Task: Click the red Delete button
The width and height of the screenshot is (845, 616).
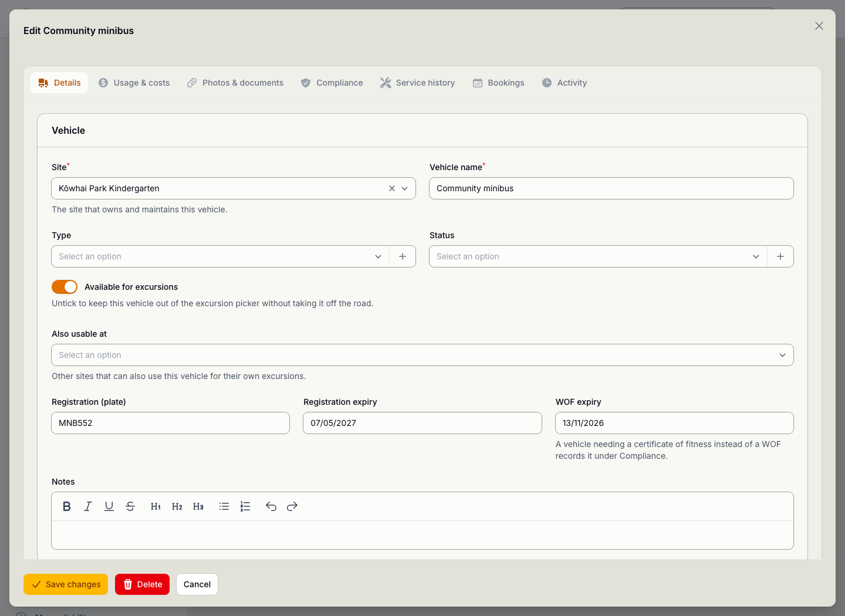Action: (x=142, y=584)
